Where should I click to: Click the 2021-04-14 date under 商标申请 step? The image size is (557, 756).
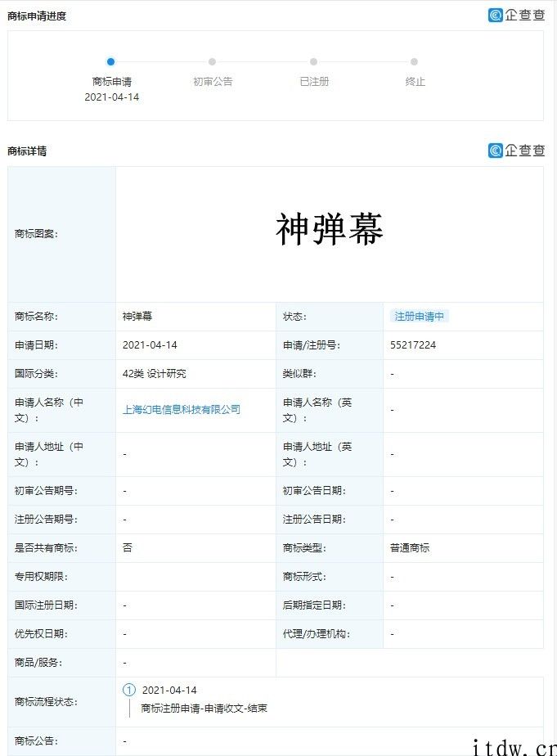pos(112,97)
